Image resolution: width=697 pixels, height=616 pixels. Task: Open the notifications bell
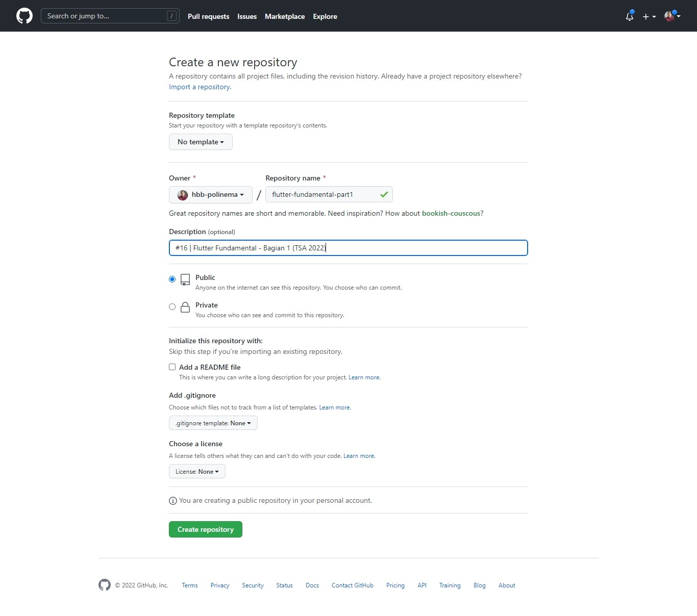coord(630,16)
